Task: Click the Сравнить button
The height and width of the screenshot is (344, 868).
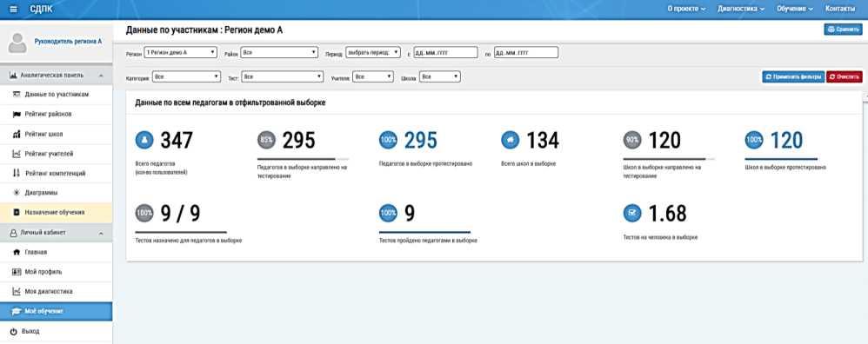Action: (843, 30)
